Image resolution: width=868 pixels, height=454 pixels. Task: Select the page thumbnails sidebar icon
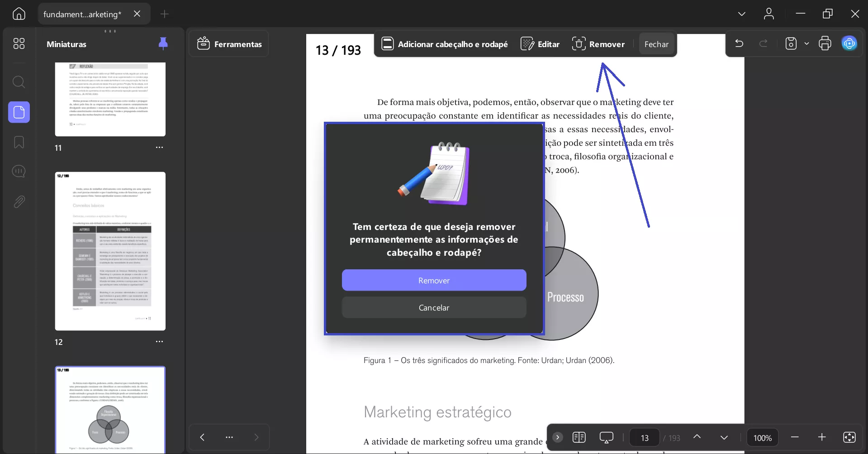[x=19, y=112]
